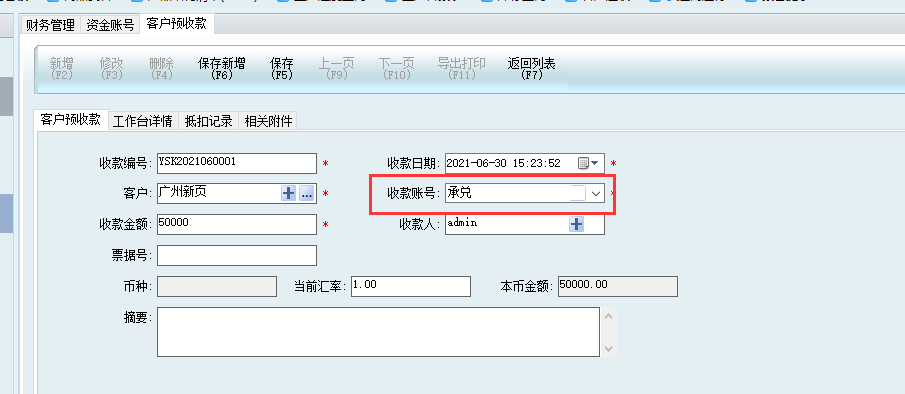The image size is (905, 394).
Task: Click 保存 (F5) toolbar button
Action: 282,69
